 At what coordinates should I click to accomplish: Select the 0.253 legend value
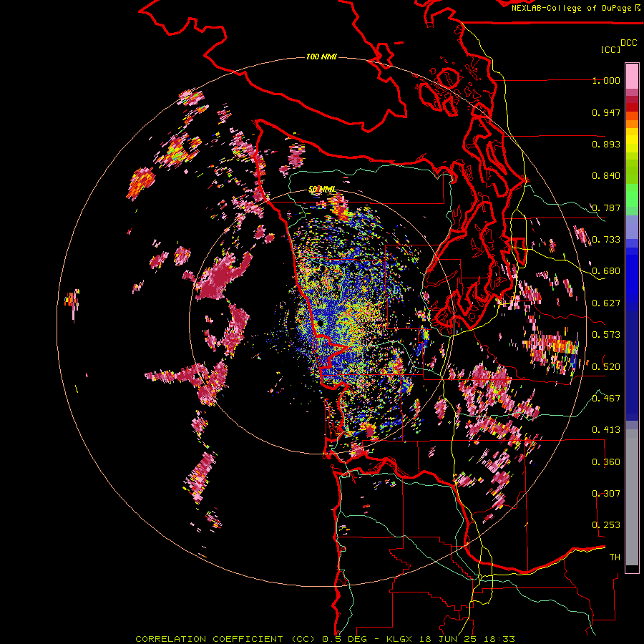pos(606,525)
